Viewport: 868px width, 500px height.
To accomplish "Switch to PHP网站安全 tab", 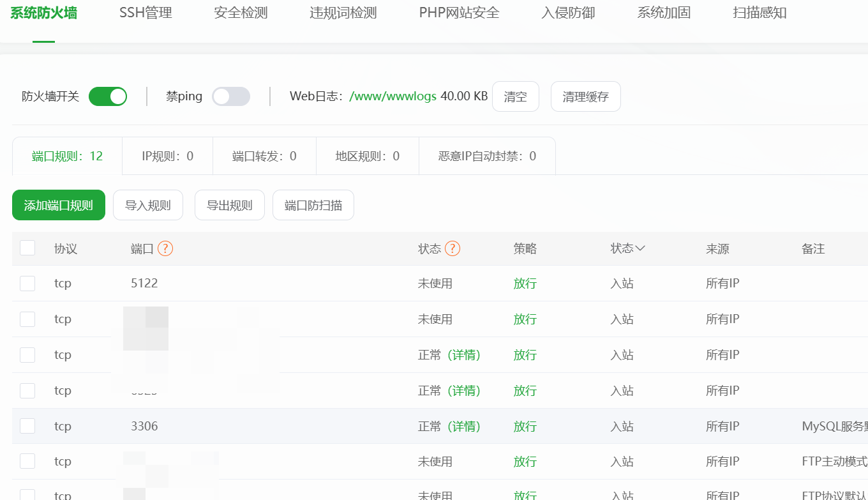I will (x=460, y=13).
